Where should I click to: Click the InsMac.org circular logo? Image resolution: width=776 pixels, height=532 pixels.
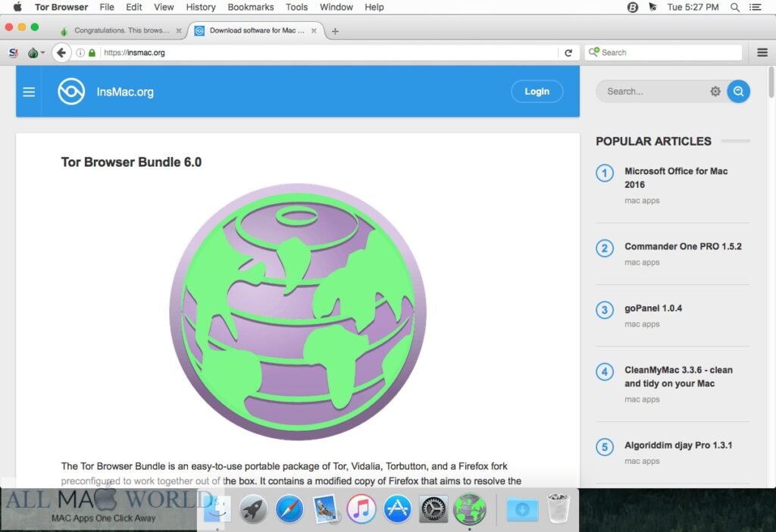(71, 92)
